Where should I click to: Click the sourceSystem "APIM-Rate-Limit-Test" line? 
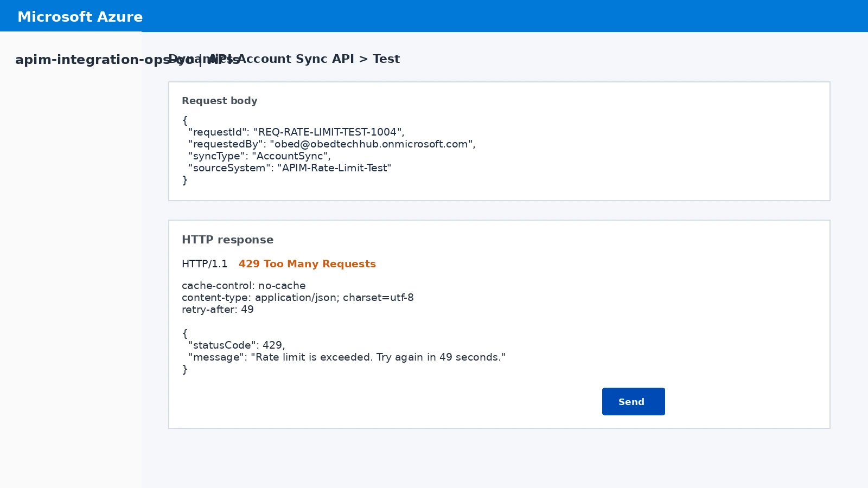pos(290,168)
